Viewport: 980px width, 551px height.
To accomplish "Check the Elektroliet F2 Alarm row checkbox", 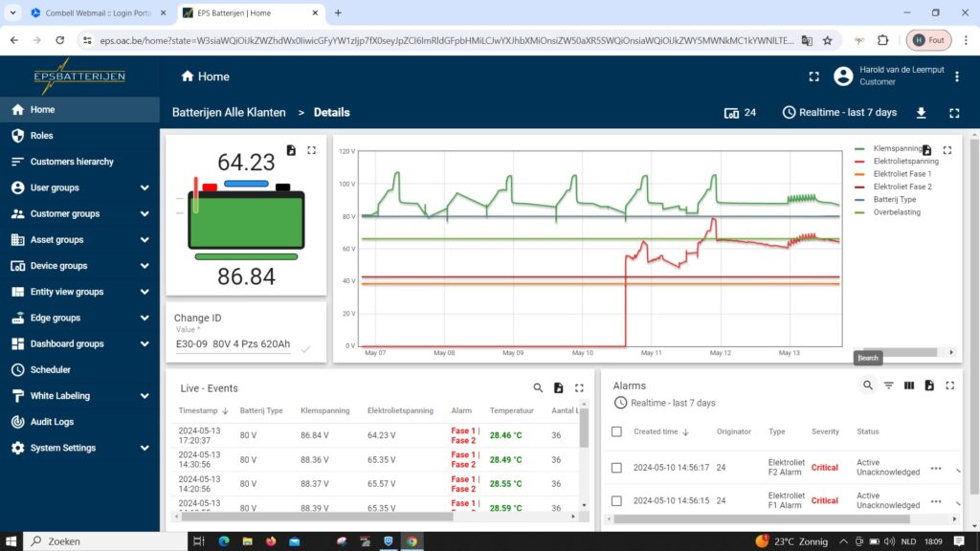I will click(616, 467).
